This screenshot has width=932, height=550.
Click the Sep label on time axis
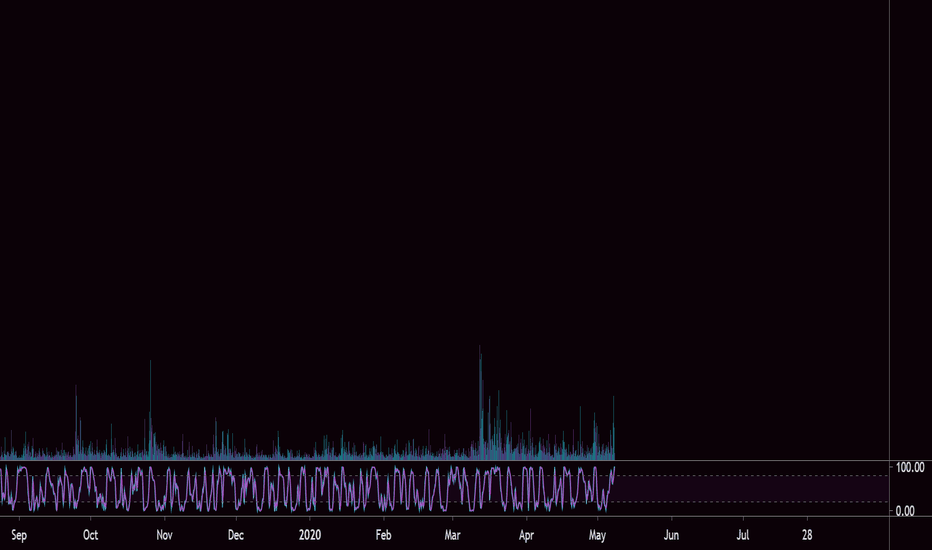(x=19, y=535)
